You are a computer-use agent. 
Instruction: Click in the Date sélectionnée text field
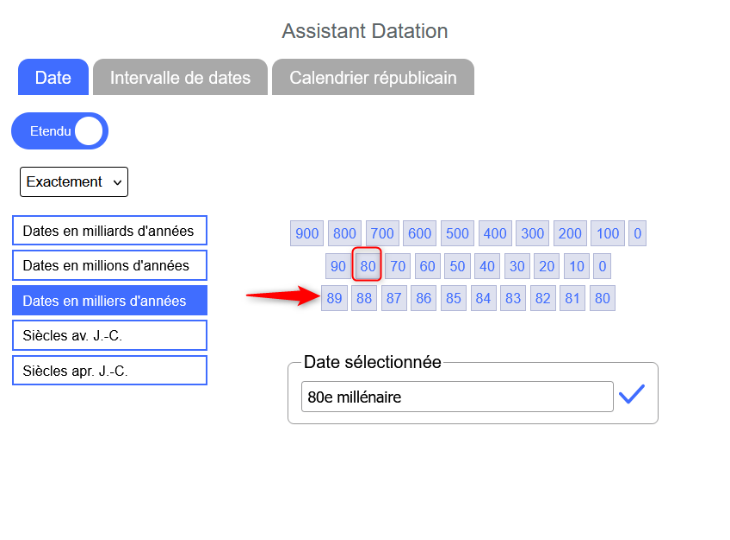457,397
